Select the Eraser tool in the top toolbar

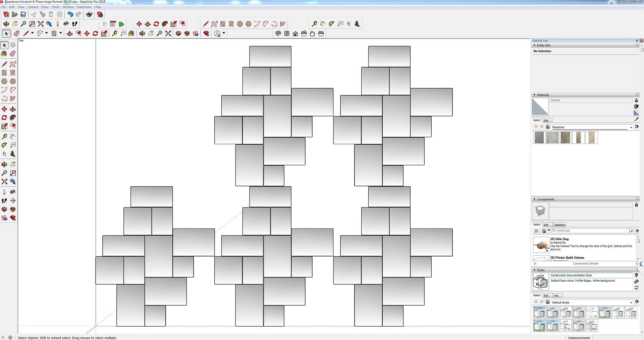(x=16, y=34)
